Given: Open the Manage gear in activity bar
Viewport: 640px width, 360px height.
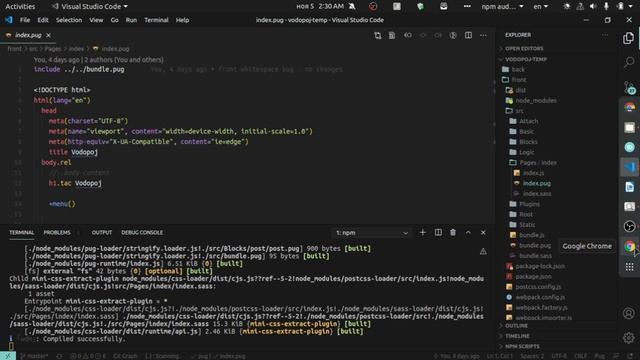Looking at the screenshot, I should [x=629, y=338].
